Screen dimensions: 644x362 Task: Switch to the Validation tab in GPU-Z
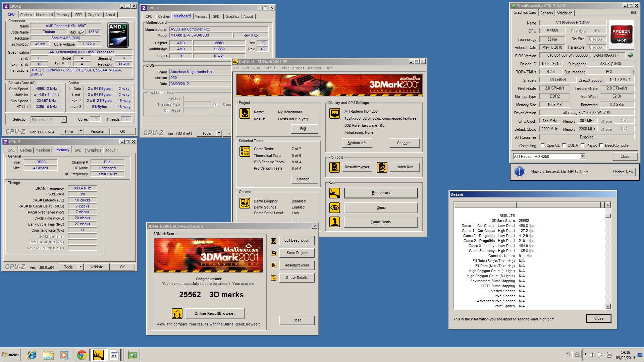pyautogui.click(x=565, y=13)
